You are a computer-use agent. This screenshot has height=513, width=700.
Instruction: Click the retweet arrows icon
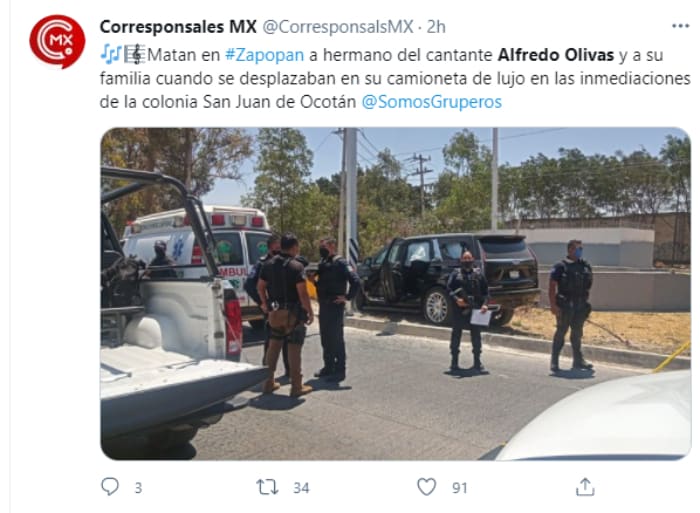tap(267, 487)
